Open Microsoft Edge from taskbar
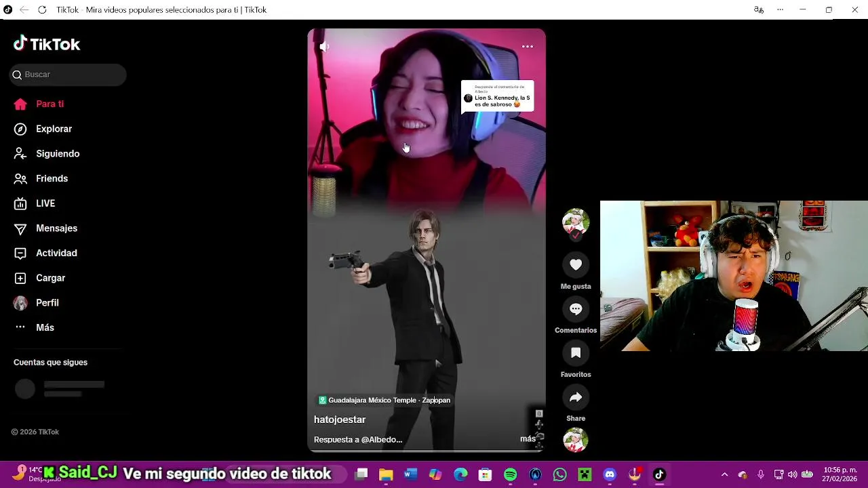This screenshot has width=868, height=488. click(460, 474)
